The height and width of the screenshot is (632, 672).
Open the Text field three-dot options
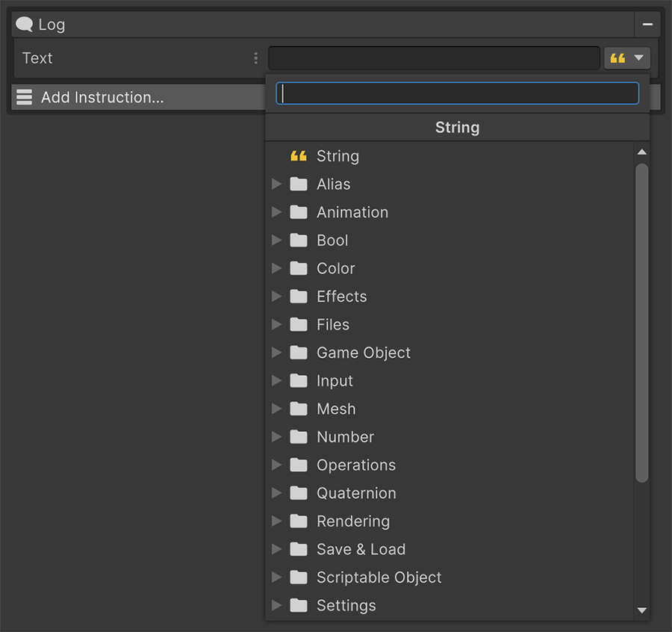coord(256,58)
